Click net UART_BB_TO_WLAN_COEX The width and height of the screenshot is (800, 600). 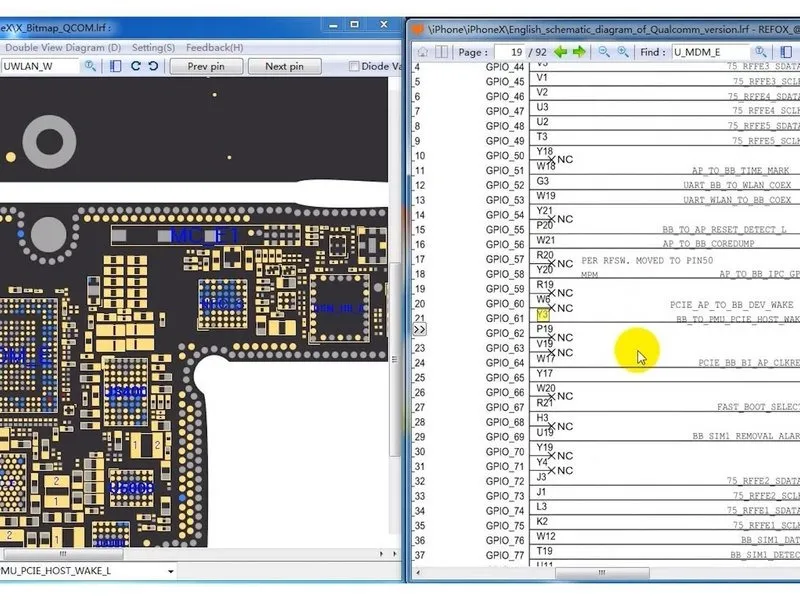click(x=737, y=185)
